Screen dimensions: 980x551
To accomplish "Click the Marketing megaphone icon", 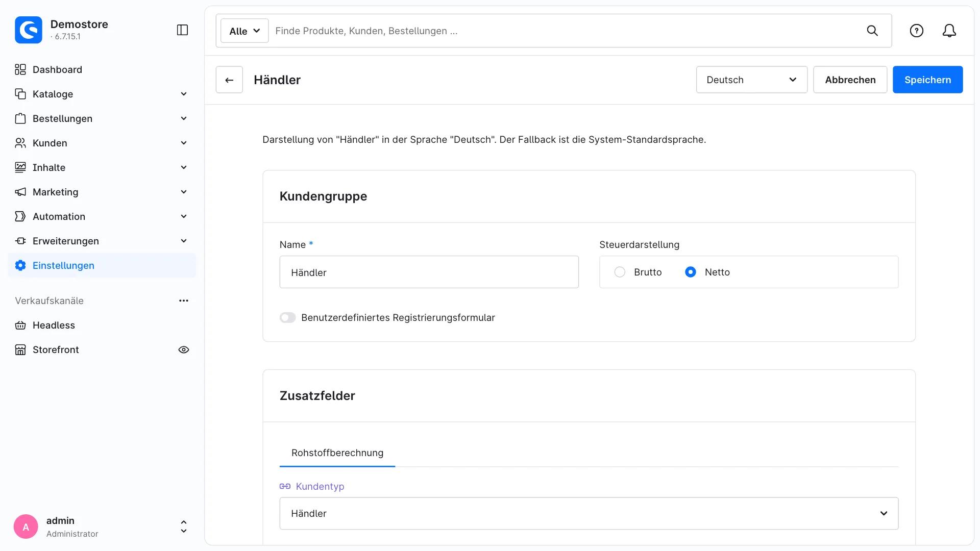I will point(20,192).
